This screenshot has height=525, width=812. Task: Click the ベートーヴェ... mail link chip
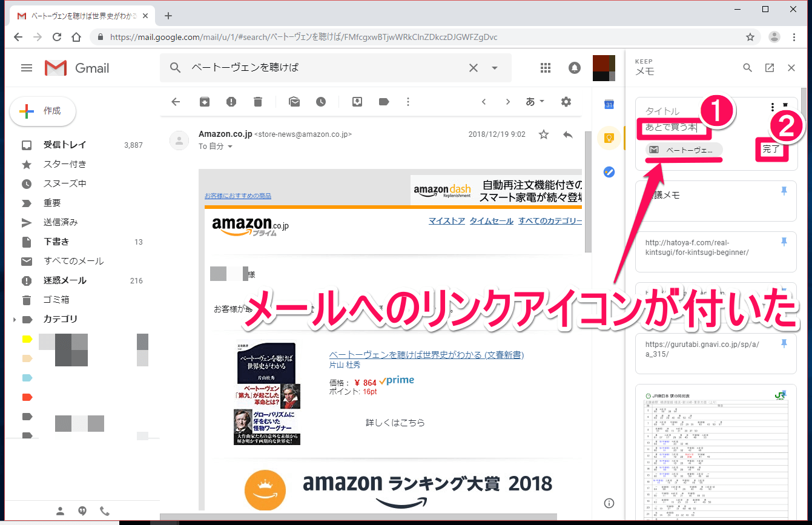[x=684, y=150]
